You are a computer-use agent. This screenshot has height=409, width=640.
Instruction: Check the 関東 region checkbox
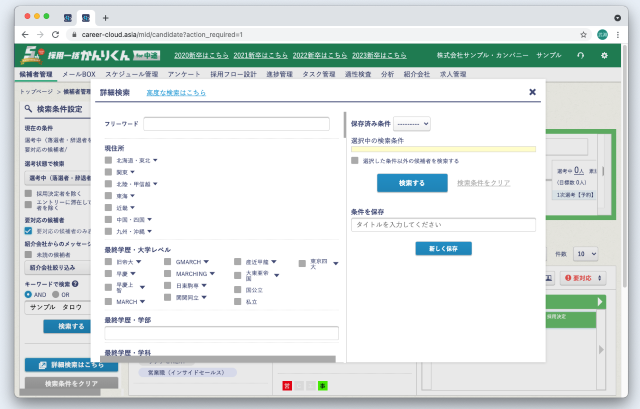(109, 172)
